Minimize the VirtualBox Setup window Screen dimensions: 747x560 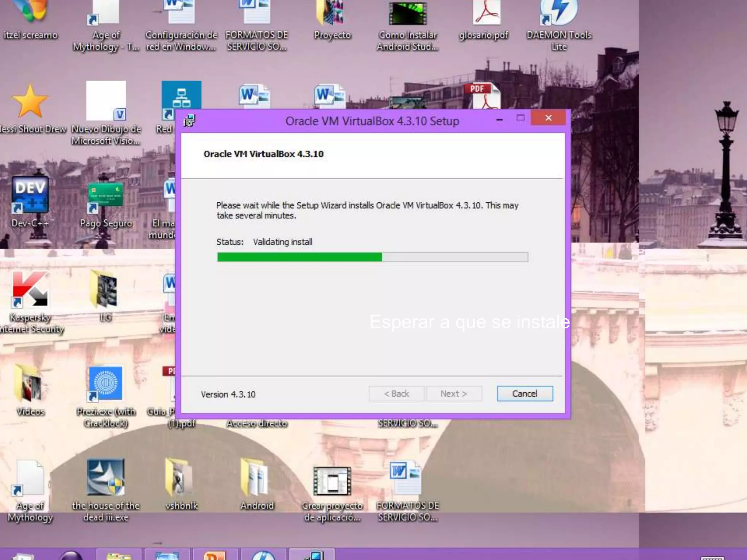[x=500, y=119]
